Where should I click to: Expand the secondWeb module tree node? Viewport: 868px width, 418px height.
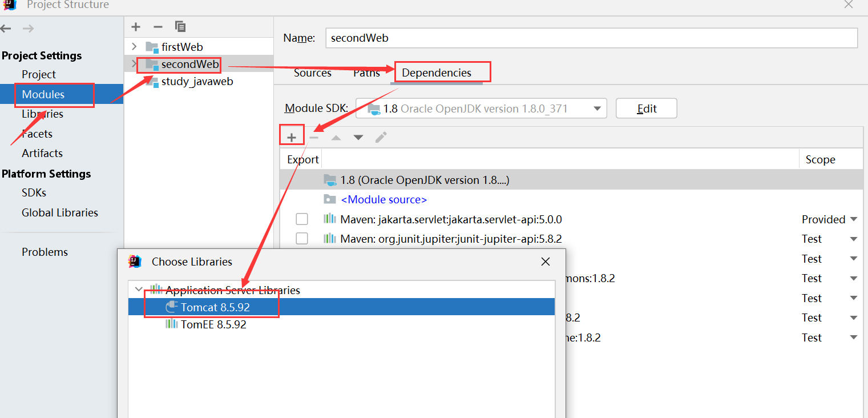pos(134,64)
